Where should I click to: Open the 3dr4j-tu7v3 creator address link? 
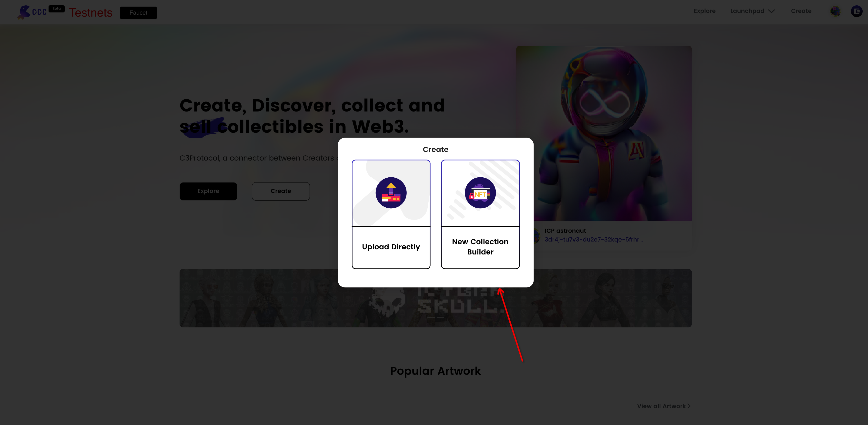[x=593, y=240]
